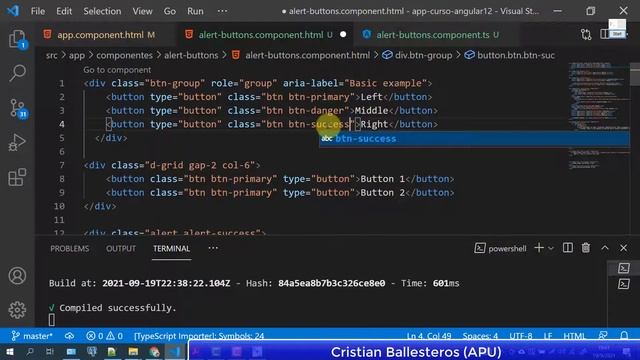Image resolution: width=640 pixels, height=360 pixels.
Task: Open the Selection menu
Action: (x=102, y=11)
